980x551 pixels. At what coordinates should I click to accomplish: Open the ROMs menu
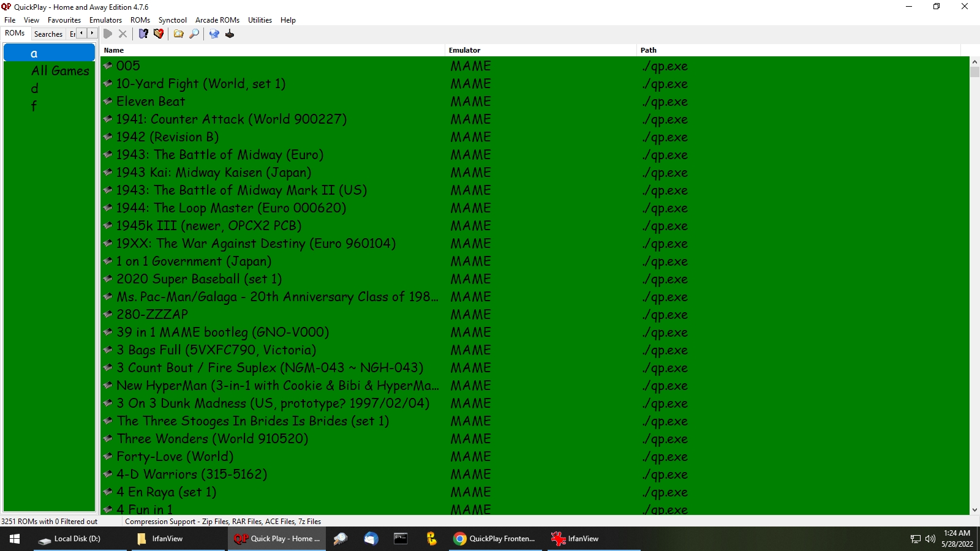click(140, 20)
